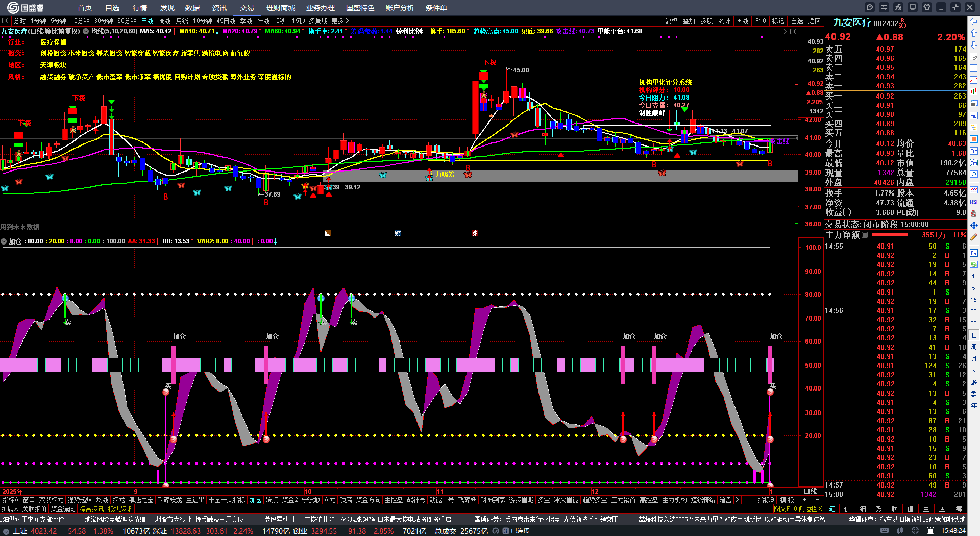Click the plus button to add indicator pane

(805, 500)
